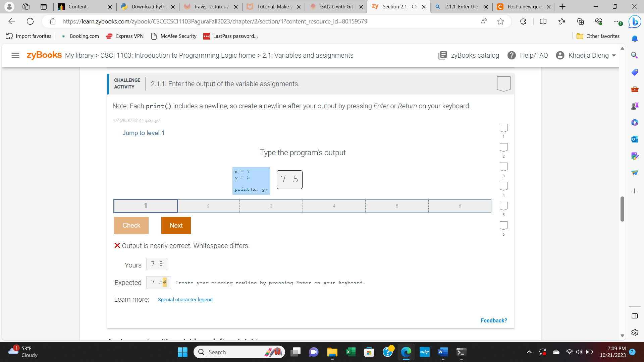Screen dimensions: 644x362
Task: Select tab number 2 in progress bar
Action: 208,205
